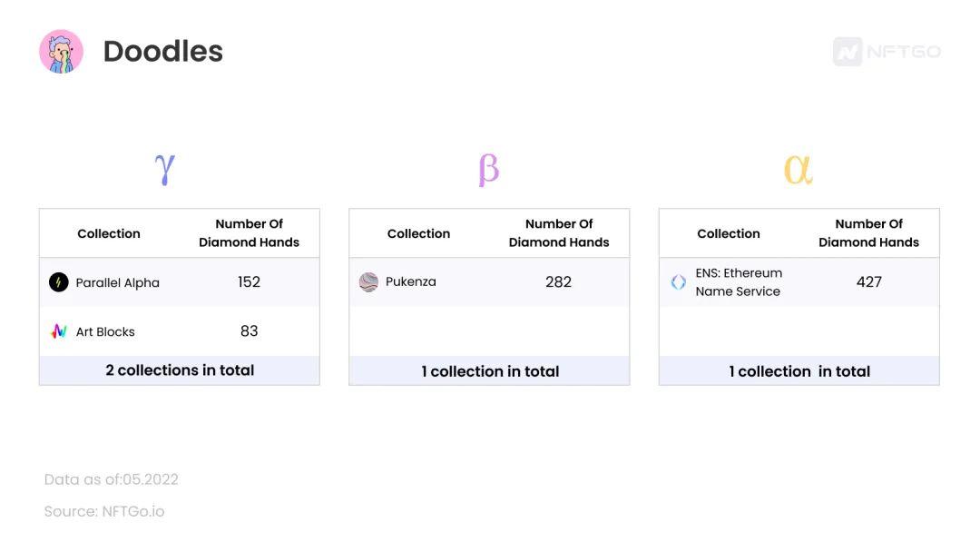Screen dimensions: 980x552
Task: Open ENS: Ethereum Name Service text
Action: tap(738, 282)
